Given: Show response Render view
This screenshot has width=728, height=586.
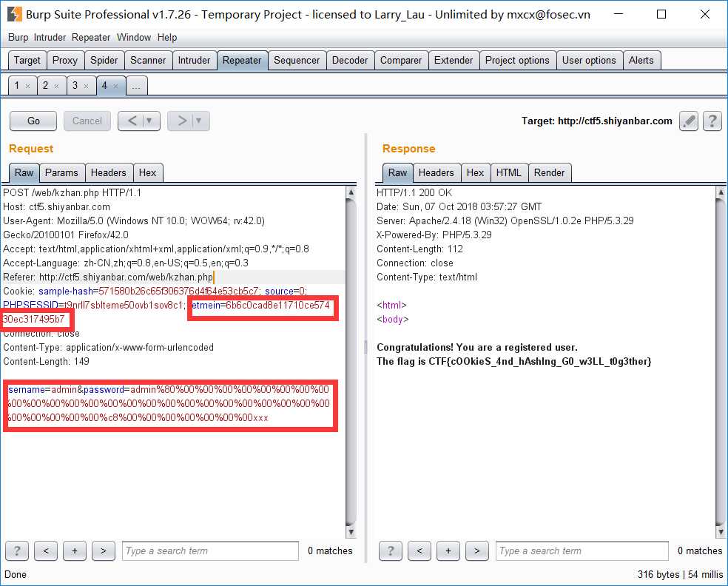Looking at the screenshot, I should 549,172.
